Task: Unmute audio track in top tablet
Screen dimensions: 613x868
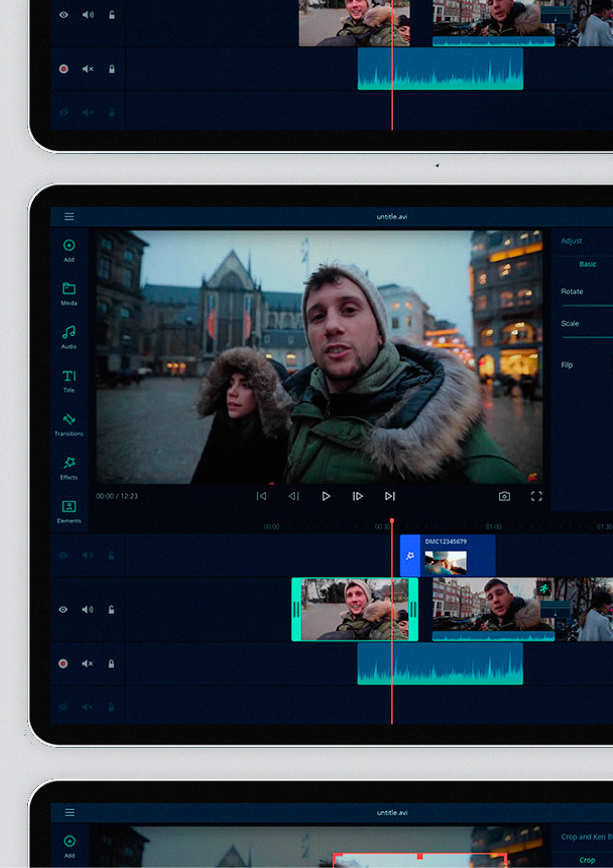Action: 88,69
